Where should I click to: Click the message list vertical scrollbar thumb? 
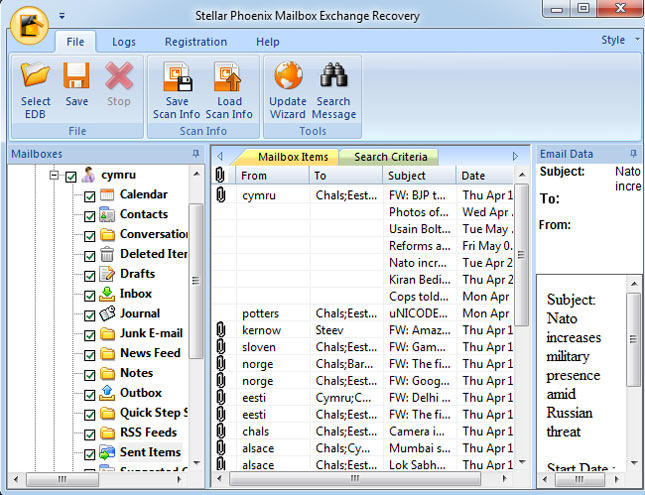coord(522,255)
